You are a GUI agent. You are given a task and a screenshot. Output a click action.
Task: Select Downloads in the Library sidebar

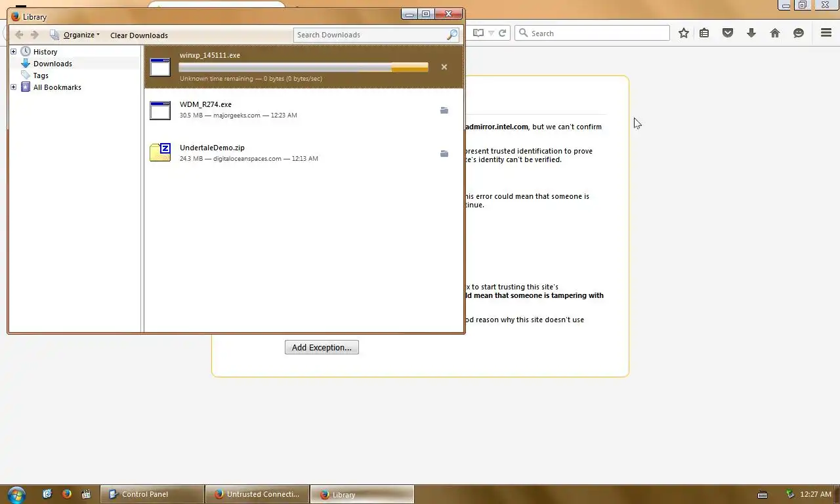pos(52,63)
